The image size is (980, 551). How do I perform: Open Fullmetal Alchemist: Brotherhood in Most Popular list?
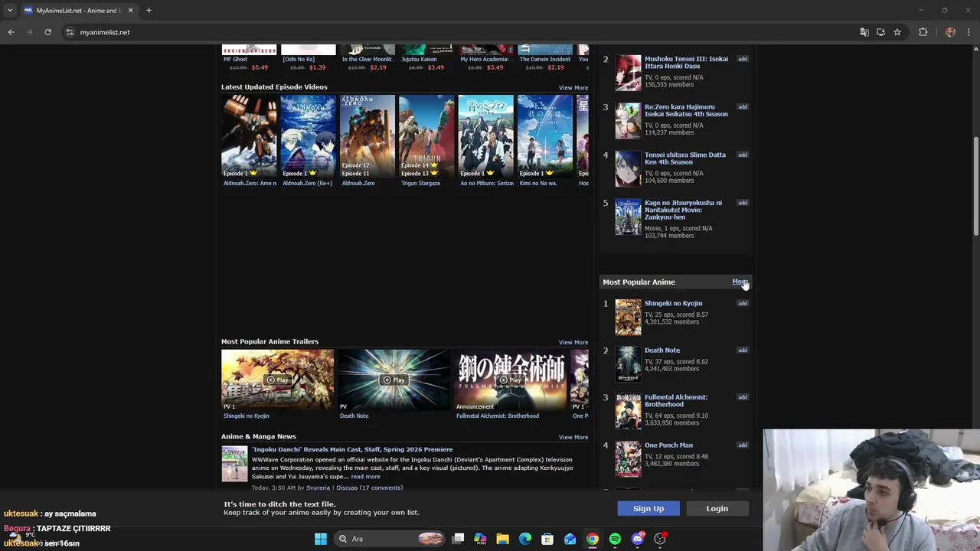676,401
